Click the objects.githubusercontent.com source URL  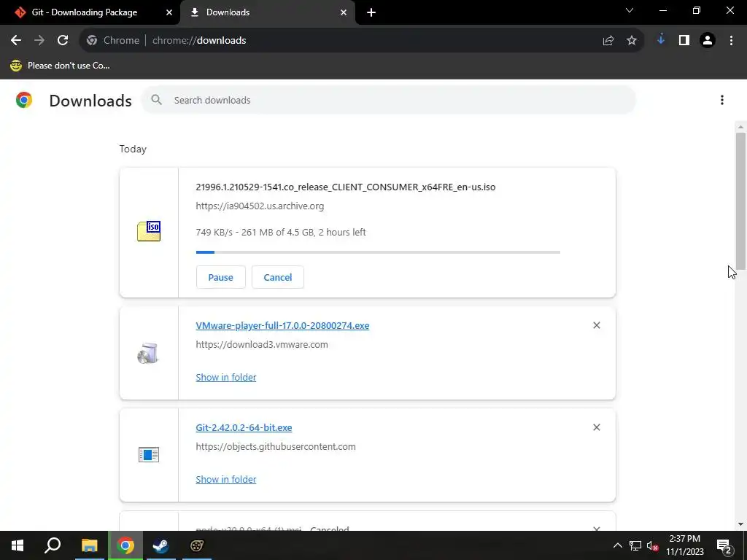point(275,447)
